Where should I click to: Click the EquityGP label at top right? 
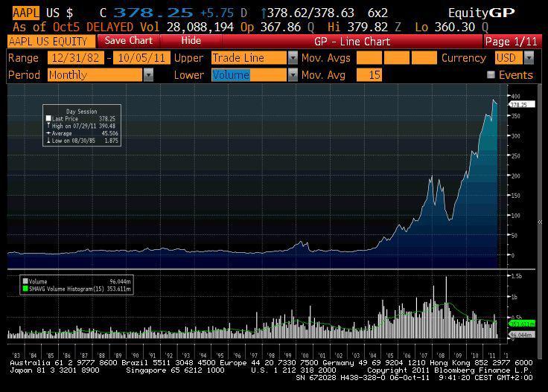pyautogui.click(x=481, y=13)
